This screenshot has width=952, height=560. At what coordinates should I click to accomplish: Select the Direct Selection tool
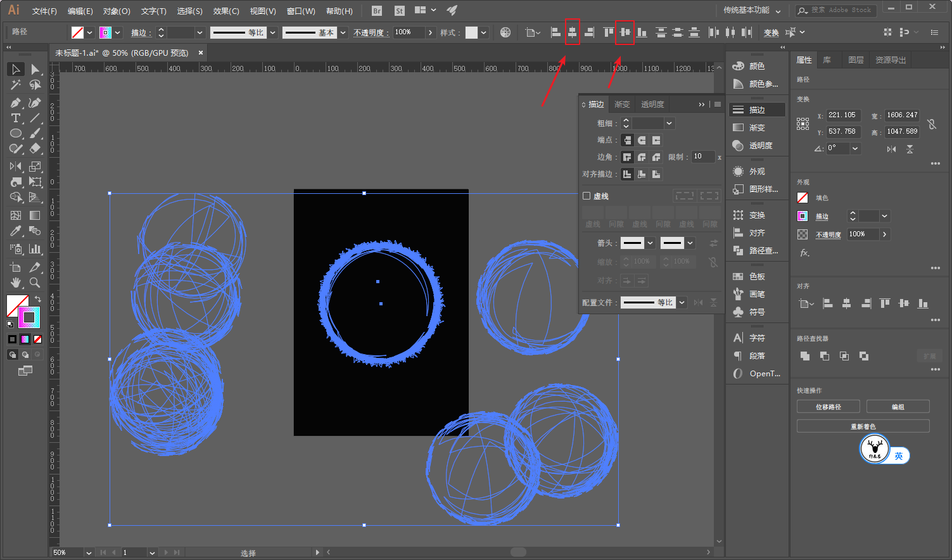pyautogui.click(x=35, y=69)
